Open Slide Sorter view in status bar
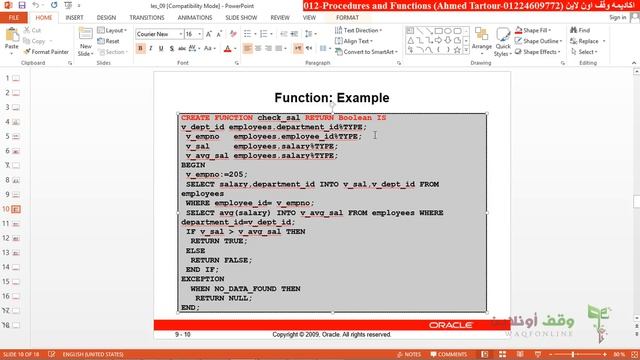The height and width of the screenshot is (360, 640). [502, 354]
